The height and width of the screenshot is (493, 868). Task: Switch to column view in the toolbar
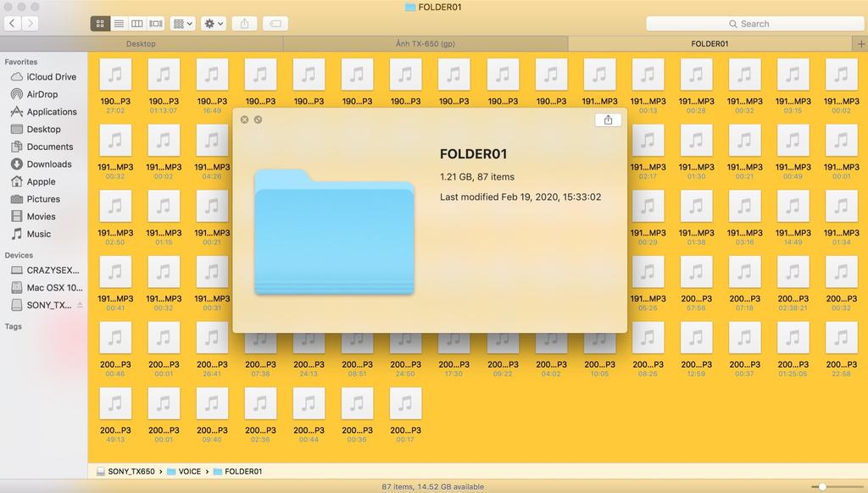click(136, 23)
